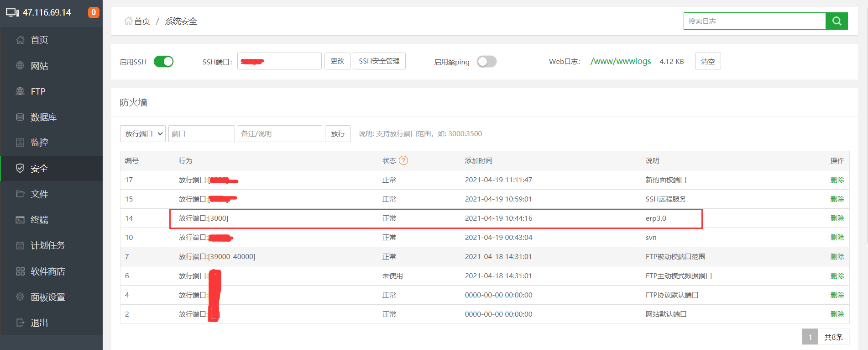The height and width of the screenshot is (350, 868).
Task: Click the 放行端口:[39000-40000] cell
Action: [217, 256]
